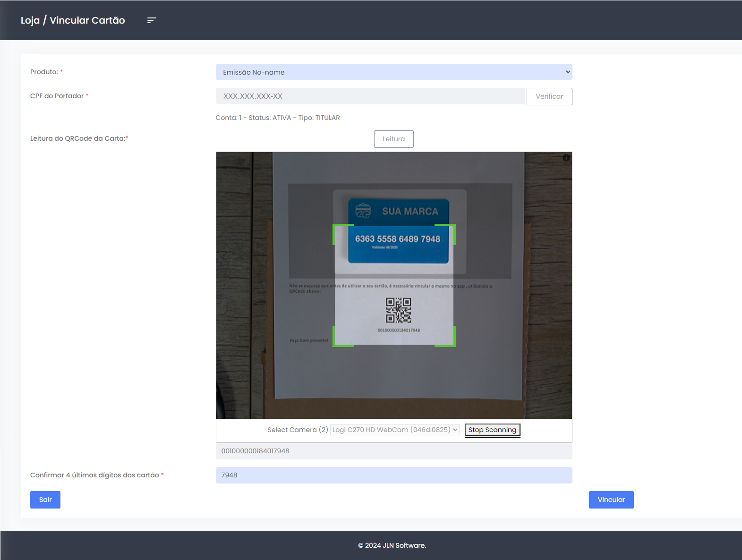Click the scanned QR code value field
This screenshot has width=742, height=560.
393,451
